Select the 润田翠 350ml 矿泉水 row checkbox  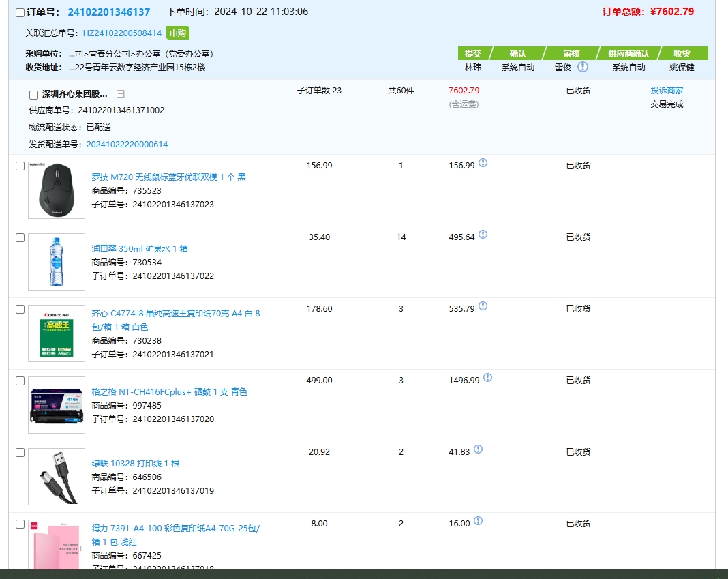point(20,237)
